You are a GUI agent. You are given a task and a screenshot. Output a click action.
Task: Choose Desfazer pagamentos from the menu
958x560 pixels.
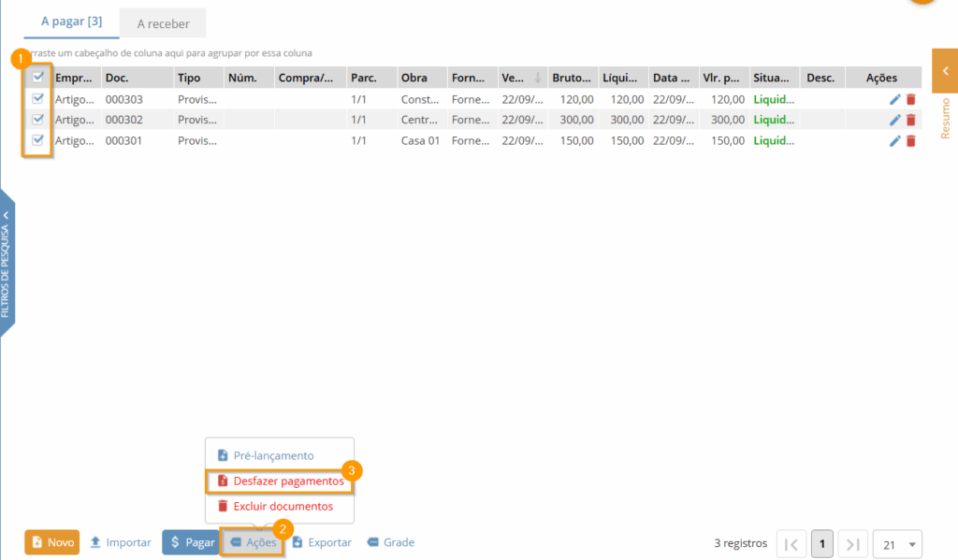point(279,481)
